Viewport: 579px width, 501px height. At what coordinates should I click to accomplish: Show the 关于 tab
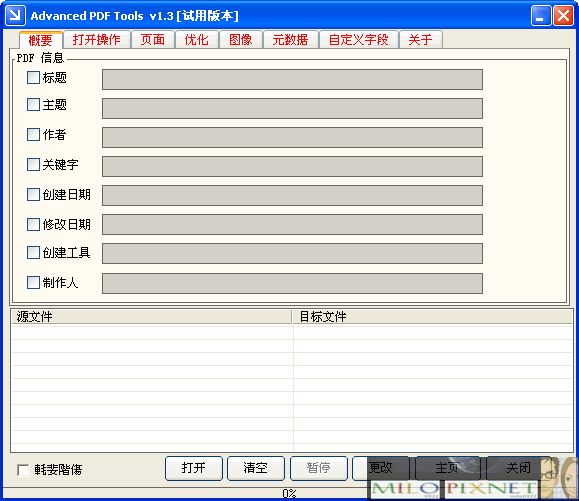click(421, 40)
